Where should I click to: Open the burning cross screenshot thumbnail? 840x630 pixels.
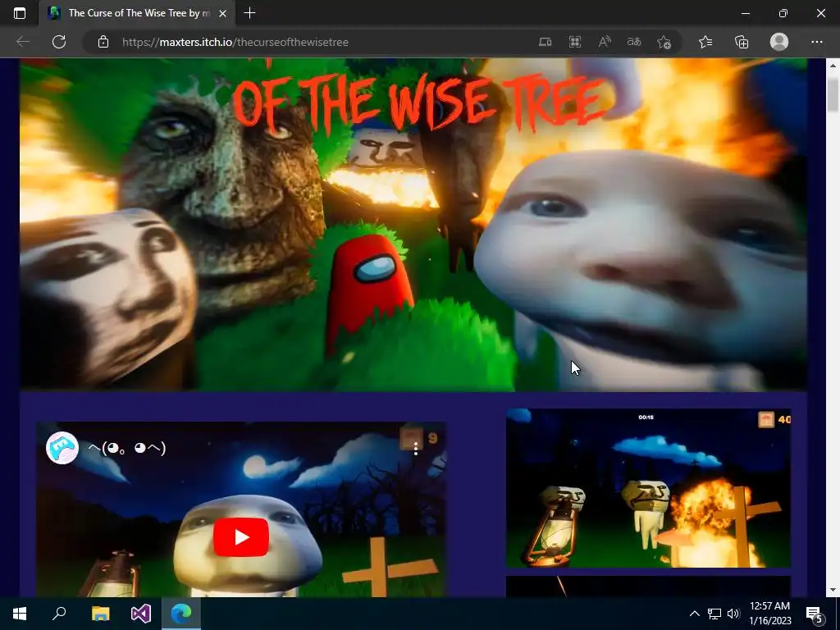(648, 488)
